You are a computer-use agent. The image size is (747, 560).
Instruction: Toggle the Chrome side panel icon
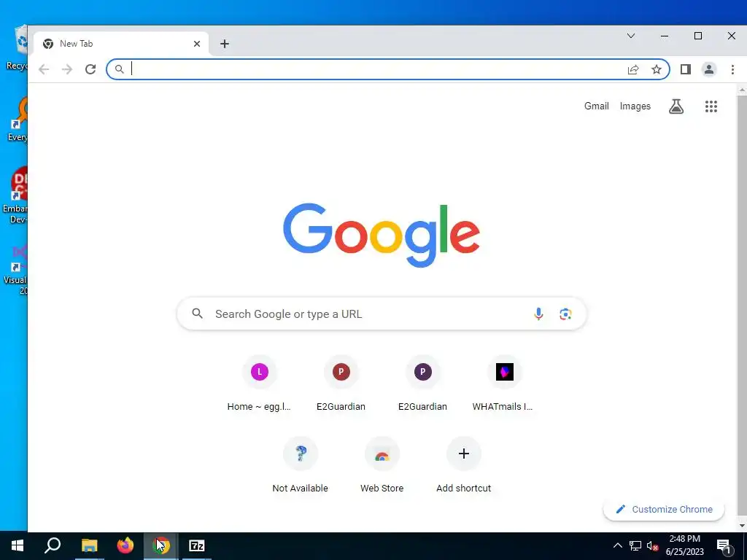686,69
